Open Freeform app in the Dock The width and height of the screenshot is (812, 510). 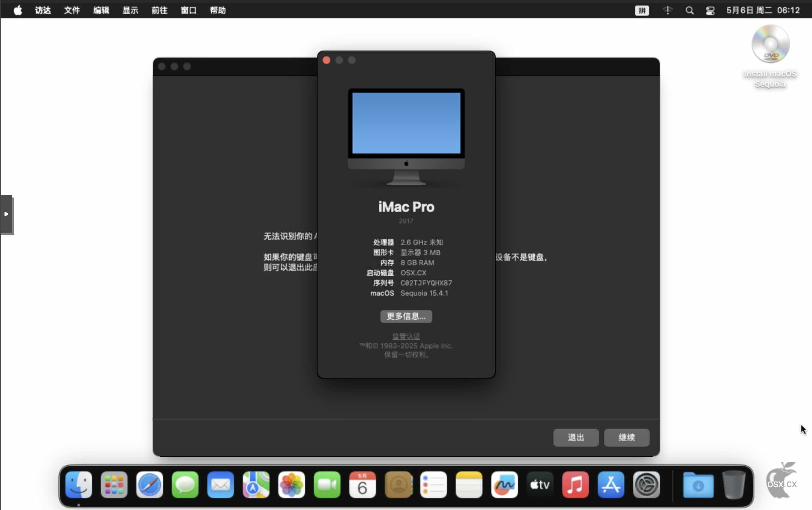coord(504,485)
